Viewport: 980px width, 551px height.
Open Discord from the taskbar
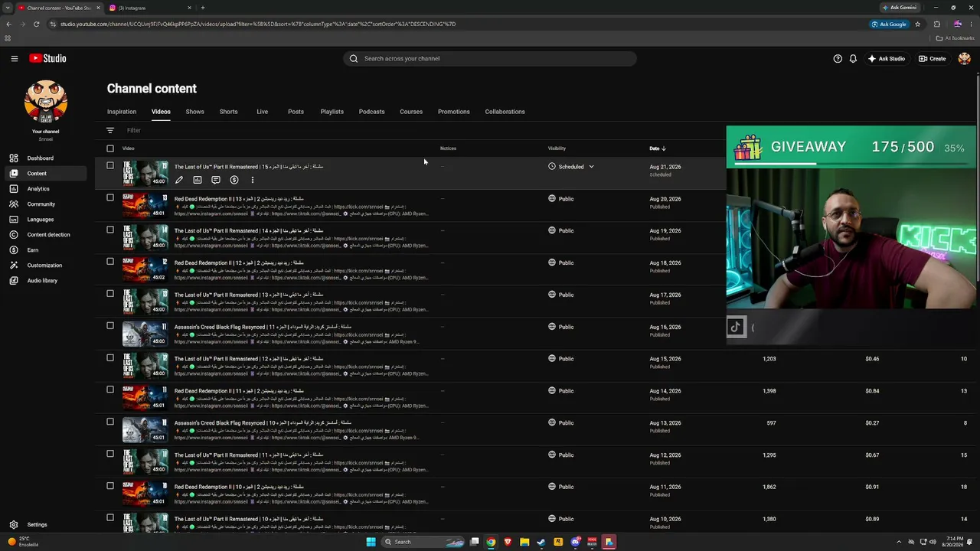pos(575,542)
